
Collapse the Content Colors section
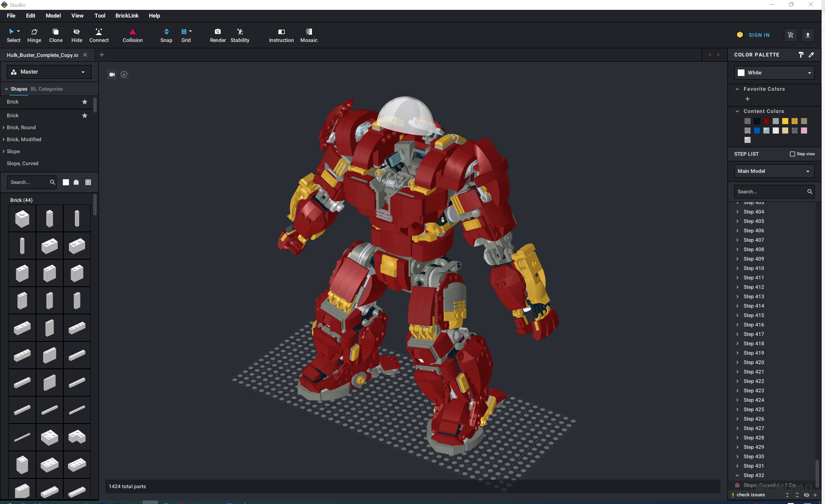pos(737,111)
